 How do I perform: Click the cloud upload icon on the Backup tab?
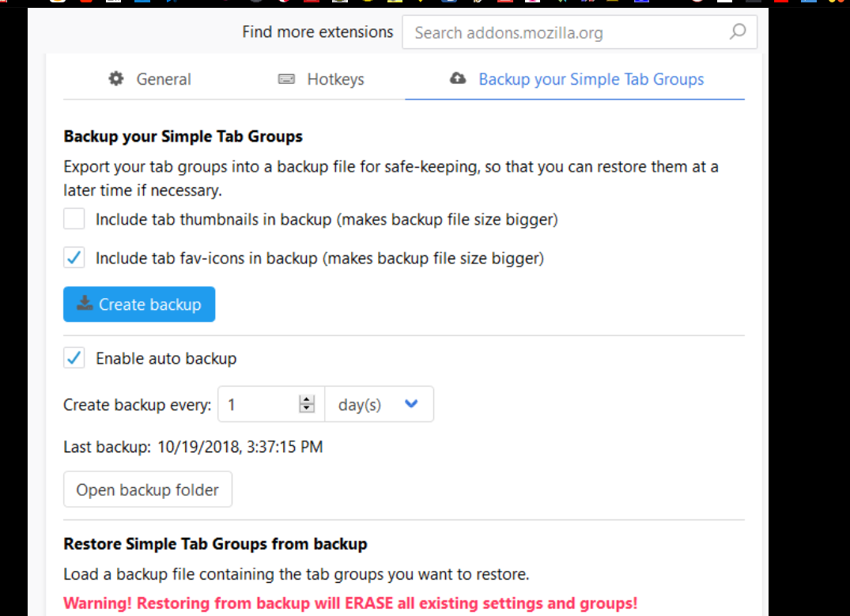click(x=457, y=79)
